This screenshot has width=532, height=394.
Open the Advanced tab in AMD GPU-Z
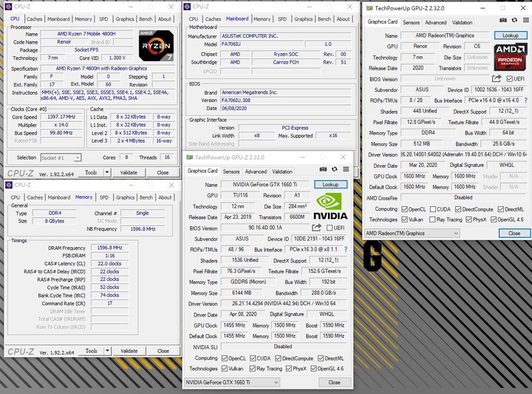click(436, 22)
